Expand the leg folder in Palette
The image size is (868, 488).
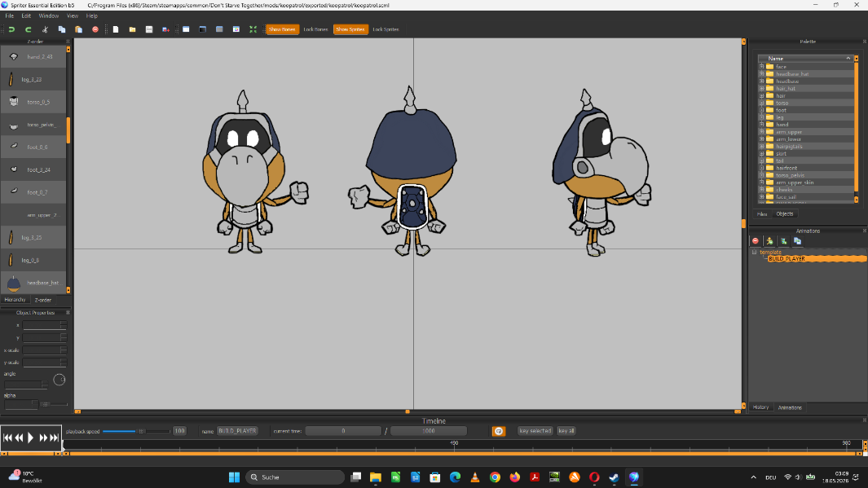(762, 117)
